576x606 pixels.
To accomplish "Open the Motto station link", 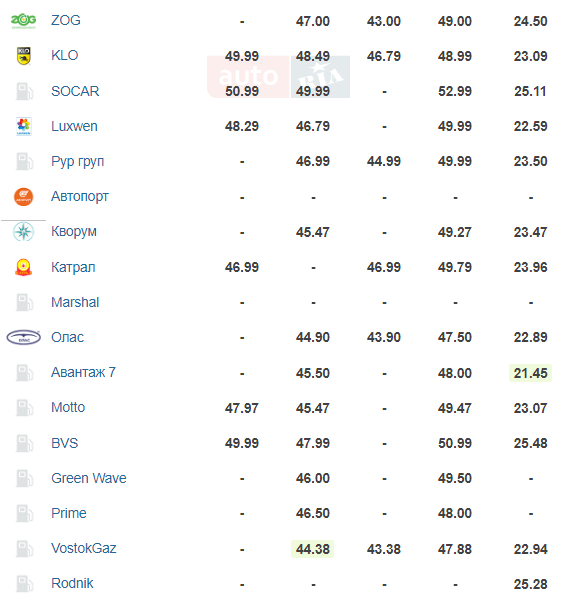I will [68, 407].
